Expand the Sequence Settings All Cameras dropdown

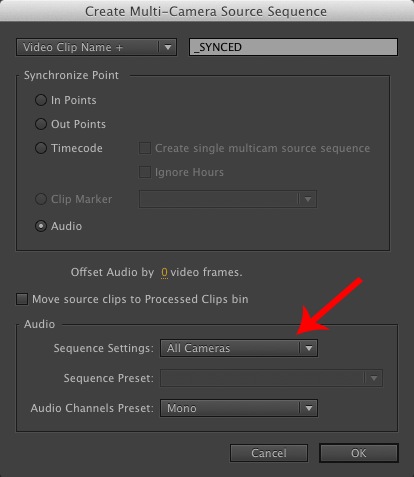coord(239,348)
